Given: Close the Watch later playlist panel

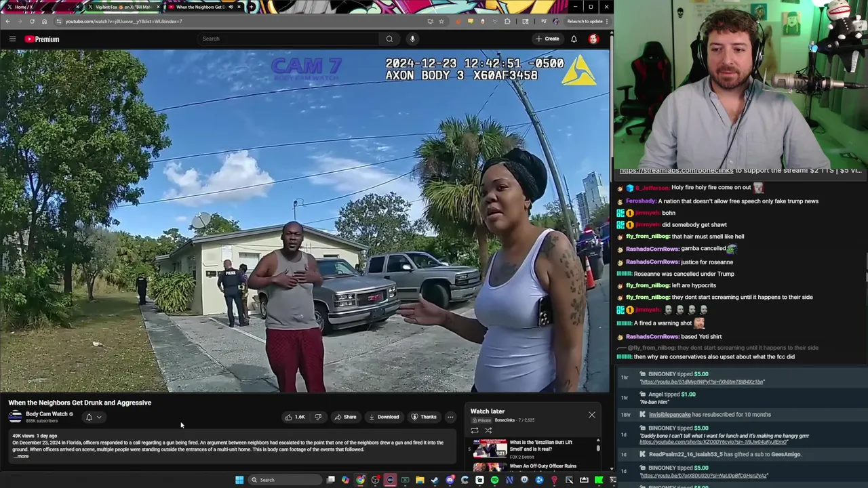Looking at the screenshot, I should (x=592, y=414).
